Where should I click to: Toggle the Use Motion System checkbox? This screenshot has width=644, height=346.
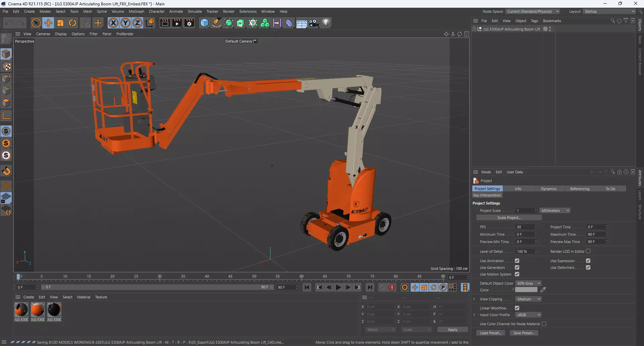pos(517,274)
